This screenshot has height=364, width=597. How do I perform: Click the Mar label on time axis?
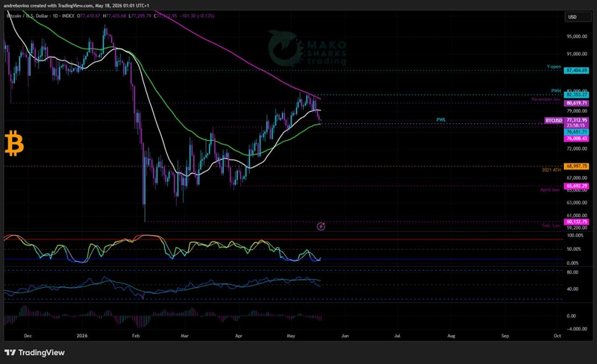pyautogui.click(x=184, y=336)
